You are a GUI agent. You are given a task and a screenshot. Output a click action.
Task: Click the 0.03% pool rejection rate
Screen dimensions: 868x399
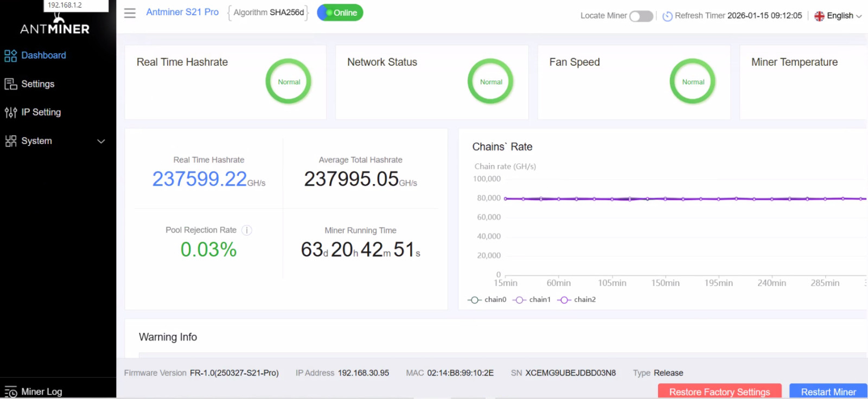point(209,250)
